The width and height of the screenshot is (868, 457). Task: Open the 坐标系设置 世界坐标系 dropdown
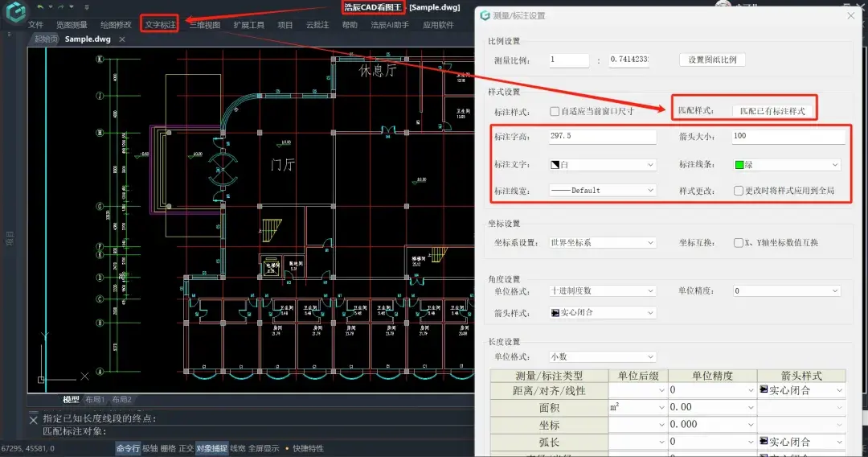602,243
